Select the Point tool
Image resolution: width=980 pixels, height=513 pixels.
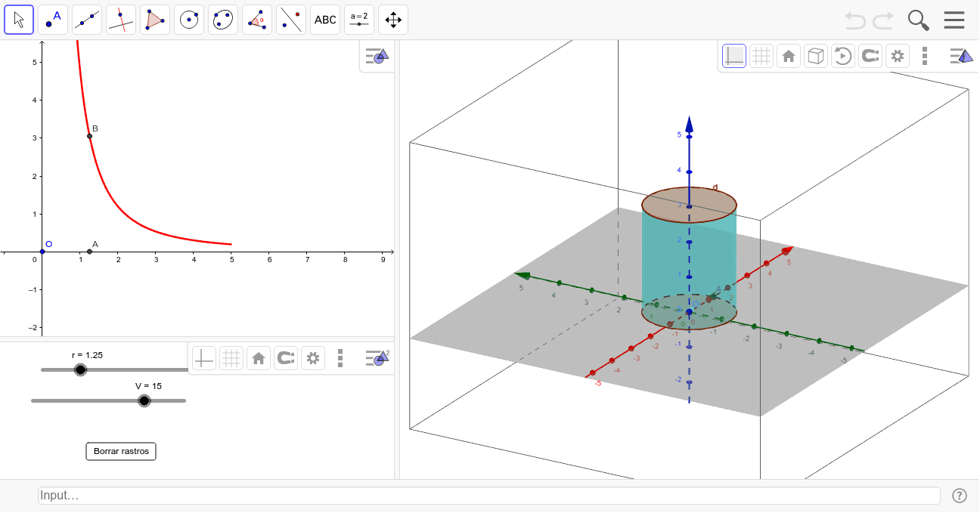point(53,19)
